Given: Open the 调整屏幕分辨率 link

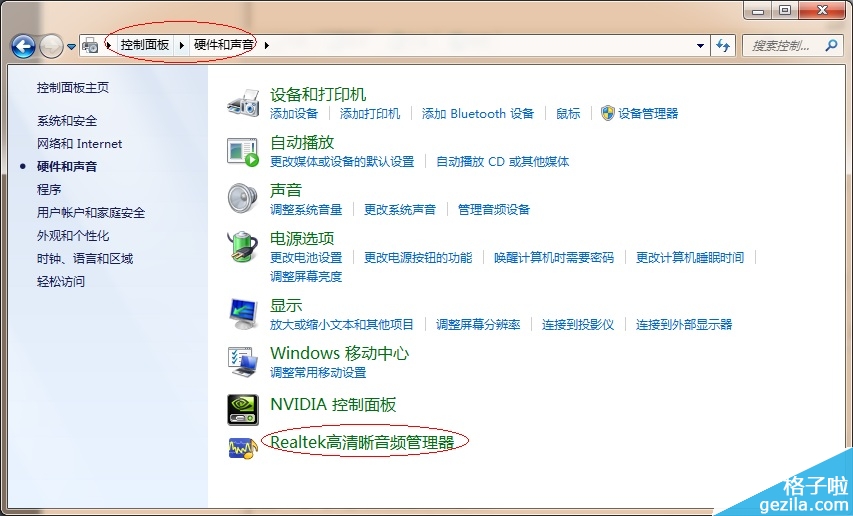Looking at the screenshot, I should tap(478, 325).
